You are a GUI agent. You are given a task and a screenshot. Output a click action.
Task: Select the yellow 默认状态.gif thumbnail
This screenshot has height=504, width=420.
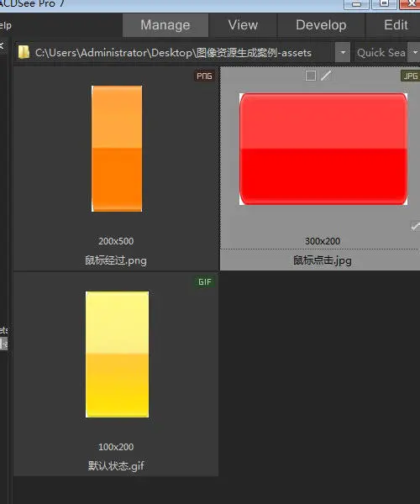pos(117,354)
